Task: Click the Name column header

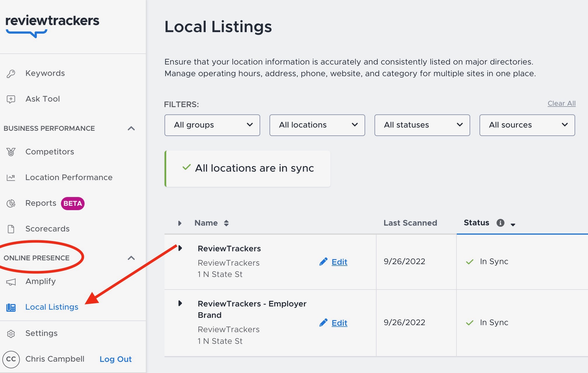Action: [x=206, y=223]
